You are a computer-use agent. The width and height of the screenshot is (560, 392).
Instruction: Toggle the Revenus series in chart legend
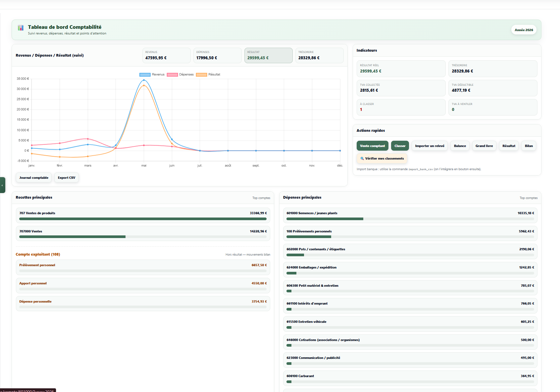coord(152,74)
